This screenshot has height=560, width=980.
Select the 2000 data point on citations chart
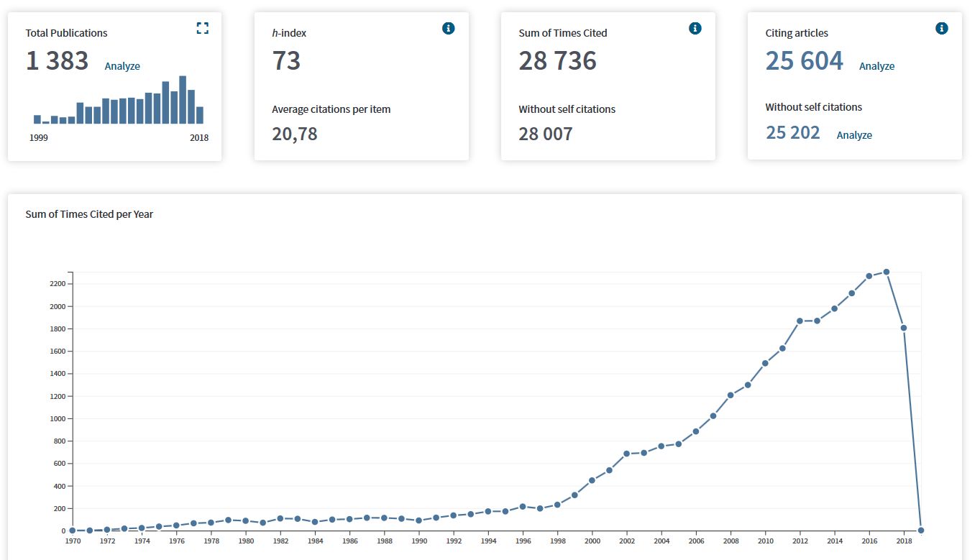pyautogui.click(x=592, y=480)
